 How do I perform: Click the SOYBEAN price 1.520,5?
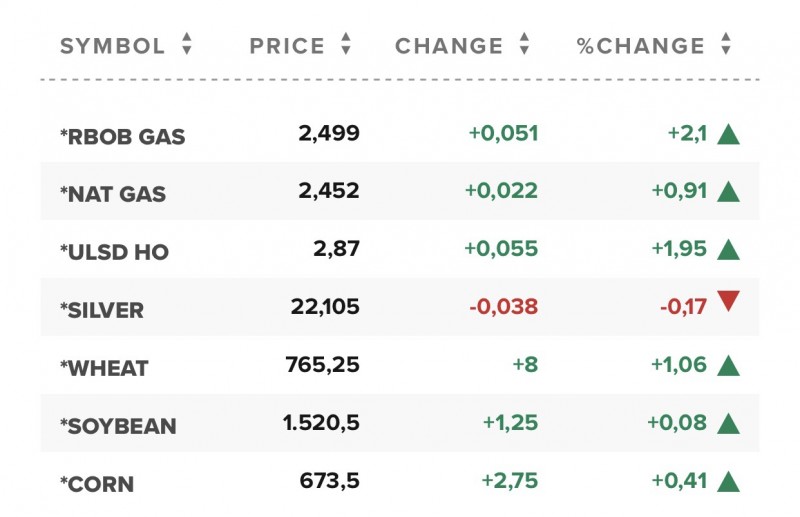point(321,423)
